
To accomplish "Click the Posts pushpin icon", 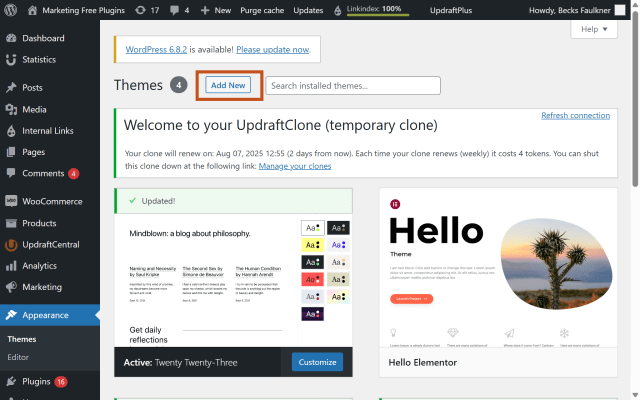I will [11, 87].
